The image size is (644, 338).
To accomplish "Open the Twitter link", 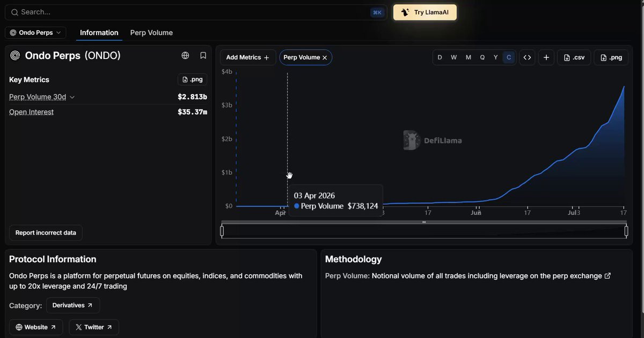I will coord(94,327).
